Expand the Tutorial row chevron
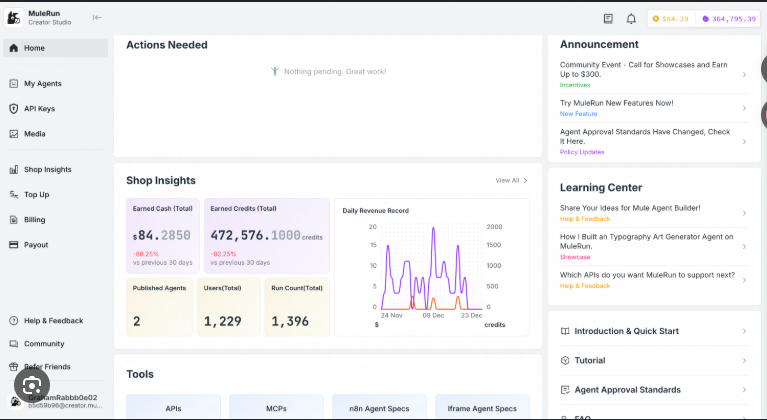The height and width of the screenshot is (420, 767). (x=744, y=360)
